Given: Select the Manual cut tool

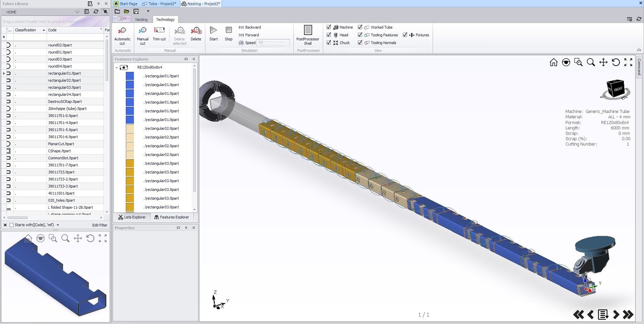Looking at the screenshot, I should pos(142,35).
